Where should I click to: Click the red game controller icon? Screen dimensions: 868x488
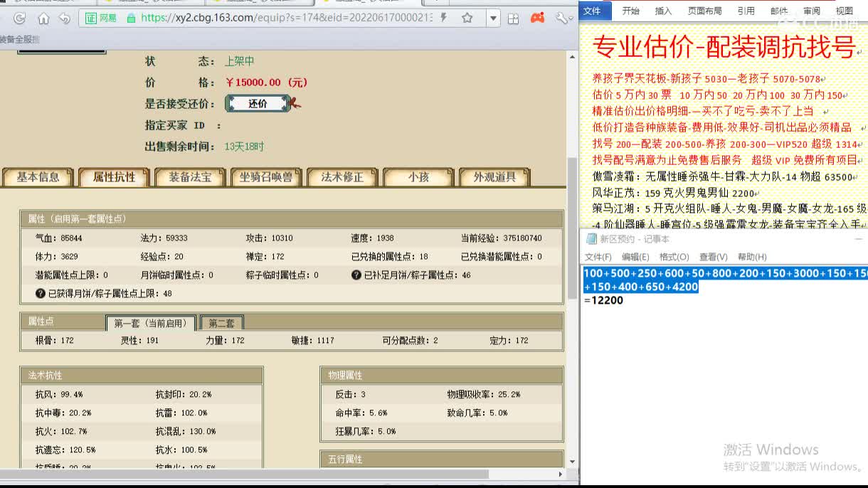point(538,18)
